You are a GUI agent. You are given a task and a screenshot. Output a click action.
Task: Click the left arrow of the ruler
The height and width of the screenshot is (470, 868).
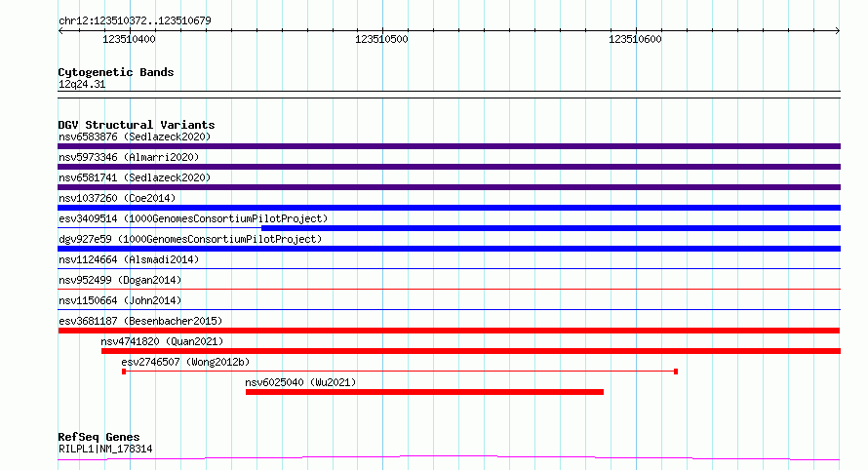(x=60, y=31)
